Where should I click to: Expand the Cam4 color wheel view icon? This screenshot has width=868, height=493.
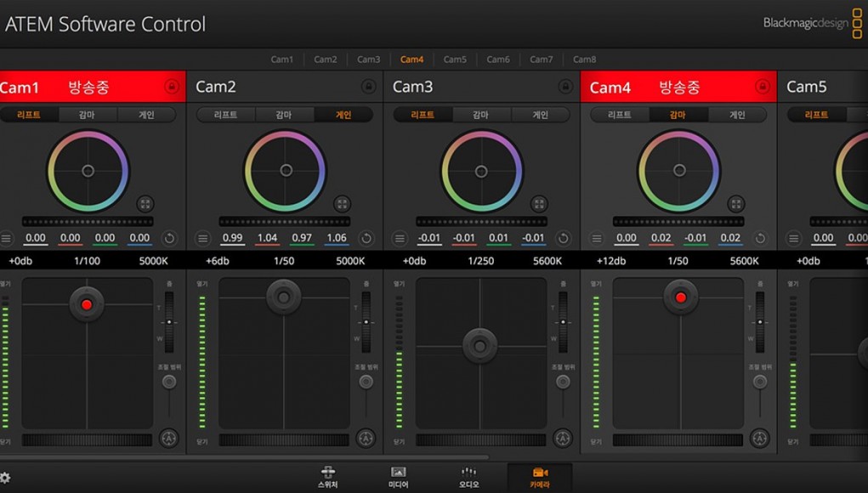736,204
